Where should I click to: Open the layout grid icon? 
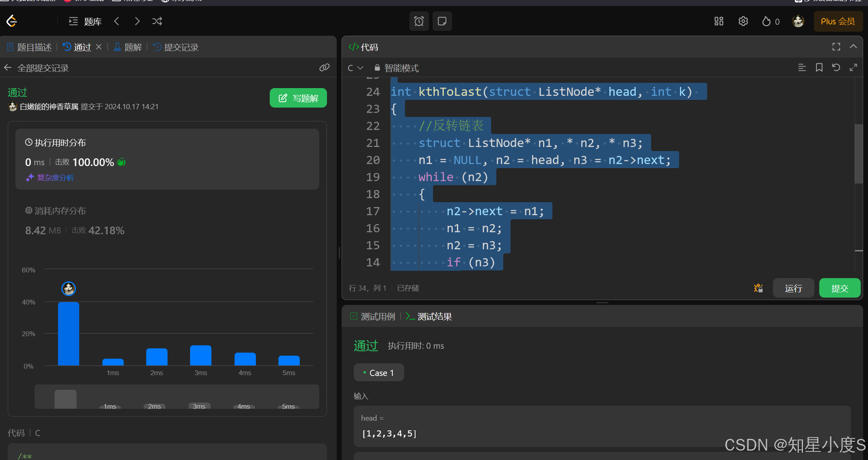(x=719, y=21)
